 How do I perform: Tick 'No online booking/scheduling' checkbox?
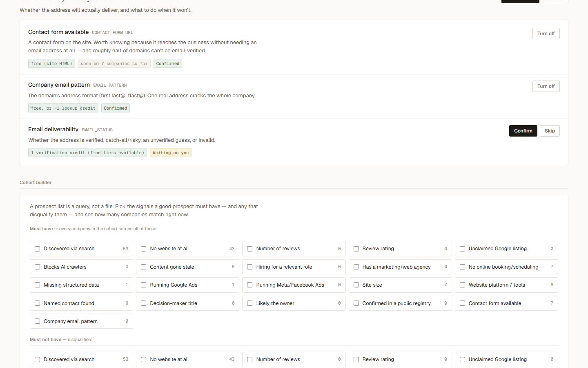(x=462, y=267)
